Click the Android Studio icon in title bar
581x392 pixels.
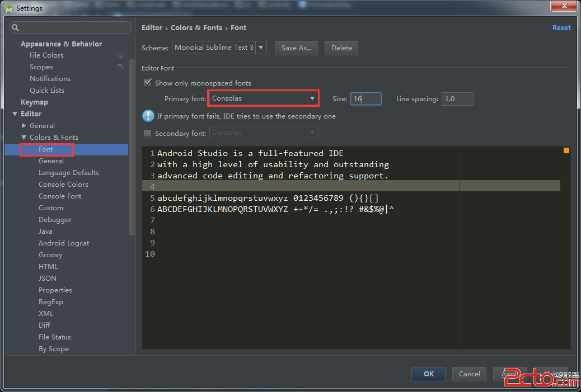(8, 8)
